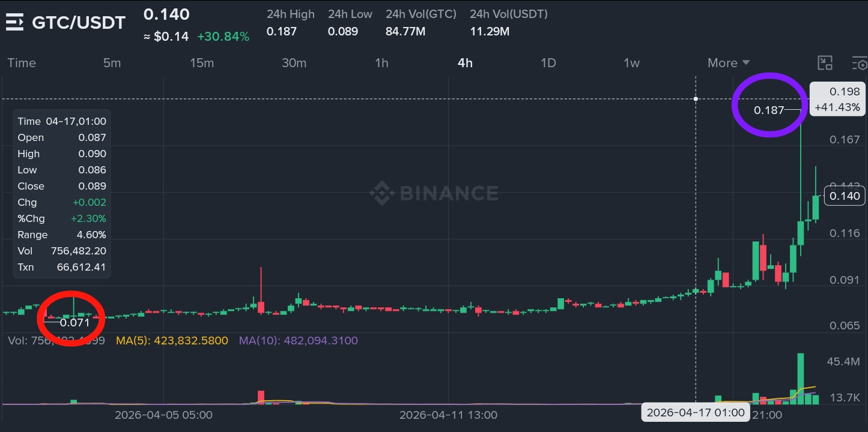Open chart settings hexagon icon
This screenshot has width=868, height=432.
860,63
